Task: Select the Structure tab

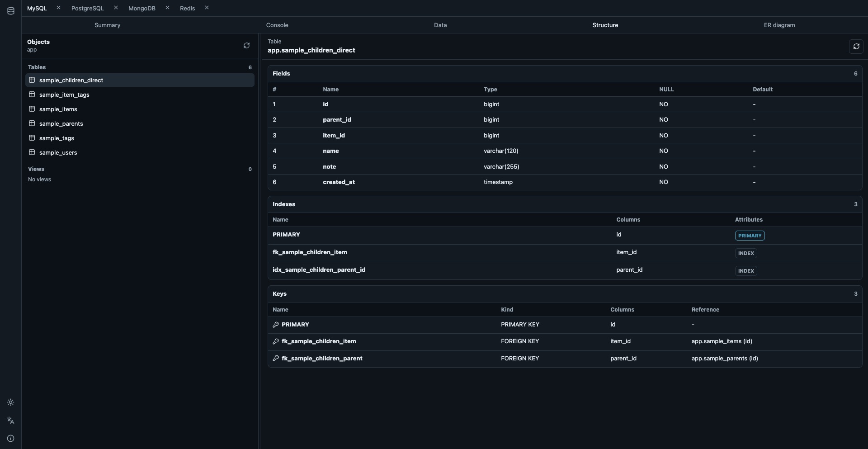Action: 605,25
